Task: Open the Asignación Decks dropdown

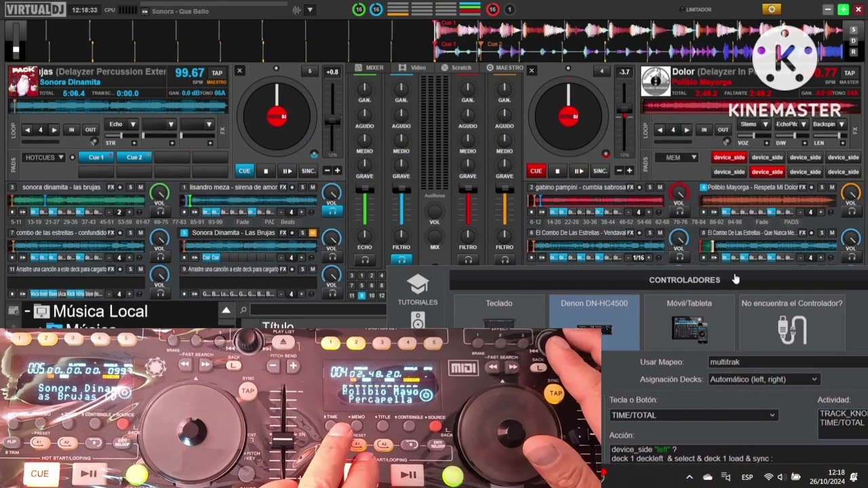Action: click(x=764, y=380)
